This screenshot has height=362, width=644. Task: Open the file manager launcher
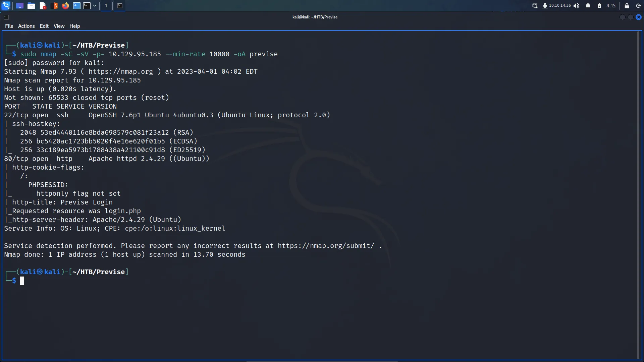click(31, 6)
